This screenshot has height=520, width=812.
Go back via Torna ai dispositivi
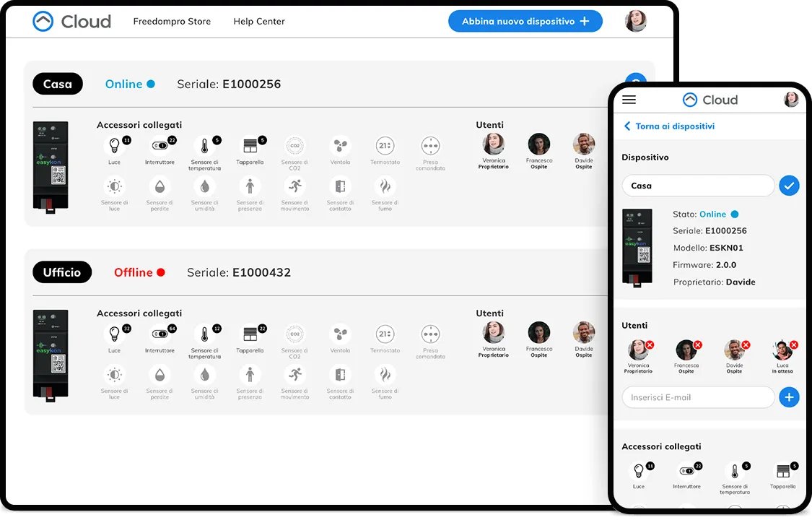coord(669,126)
